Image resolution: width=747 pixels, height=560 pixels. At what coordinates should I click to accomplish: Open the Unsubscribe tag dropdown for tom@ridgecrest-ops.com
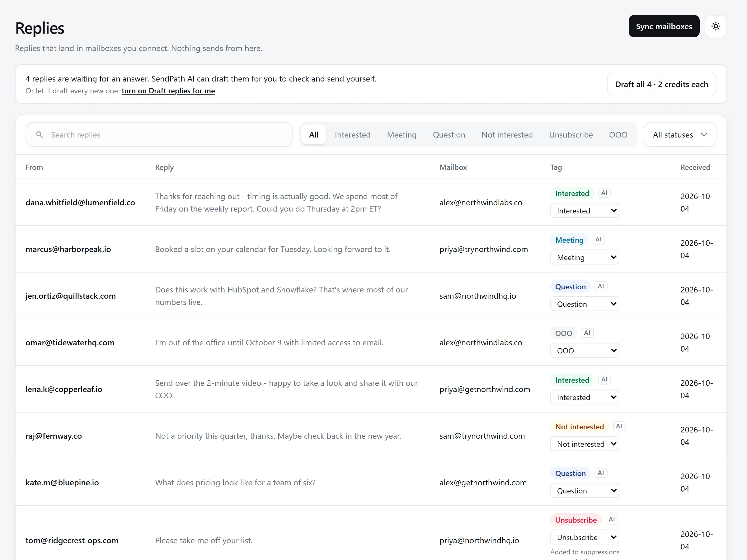pos(584,537)
